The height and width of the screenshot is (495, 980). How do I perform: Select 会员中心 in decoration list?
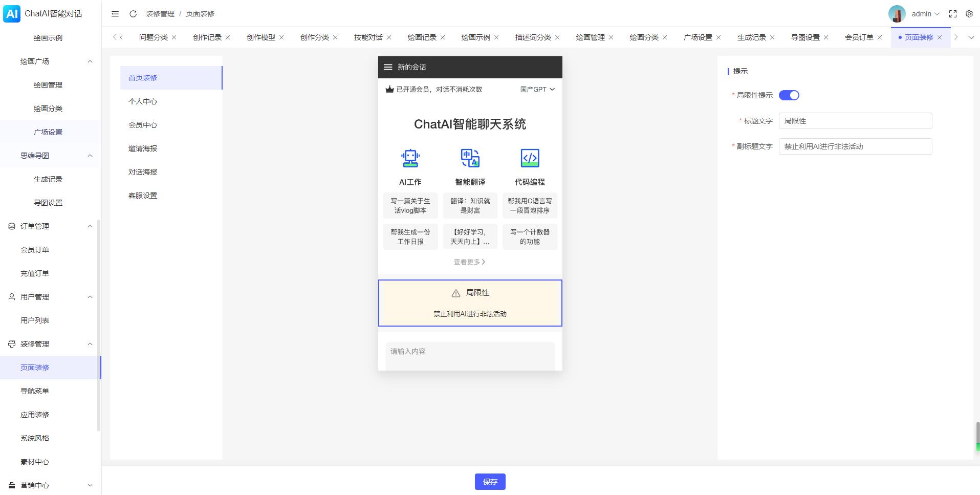coord(171,125)
